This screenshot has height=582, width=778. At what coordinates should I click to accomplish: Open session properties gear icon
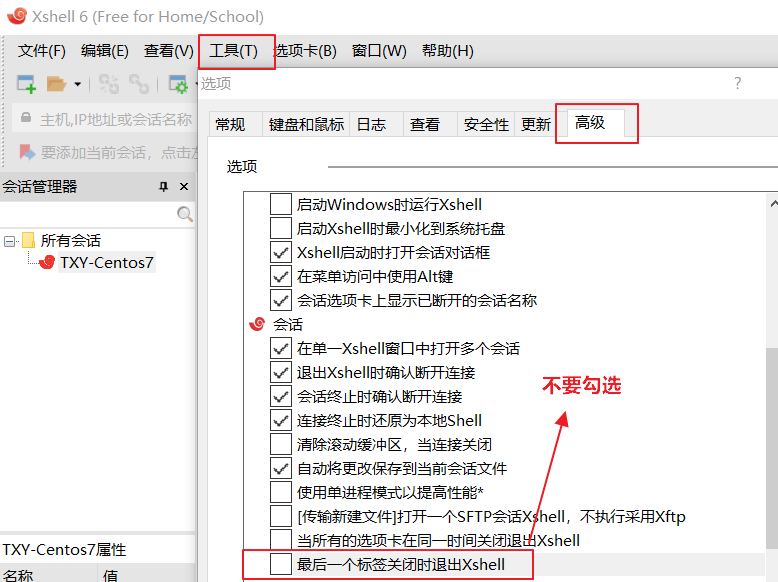[178, 84]
